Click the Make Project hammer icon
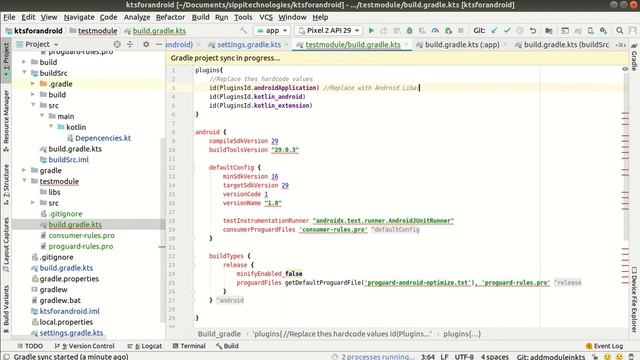The height and width of the screenshot is (360, 640). click(243, 31)
